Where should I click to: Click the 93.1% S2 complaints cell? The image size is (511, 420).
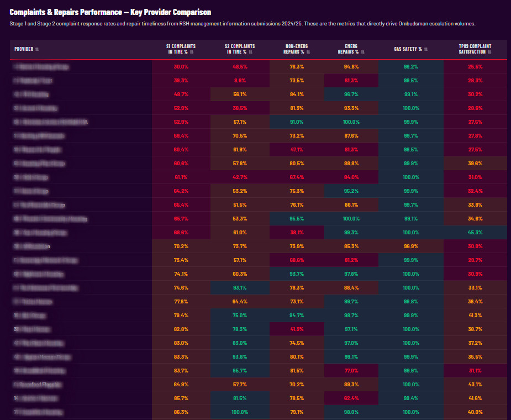(240, 287)
